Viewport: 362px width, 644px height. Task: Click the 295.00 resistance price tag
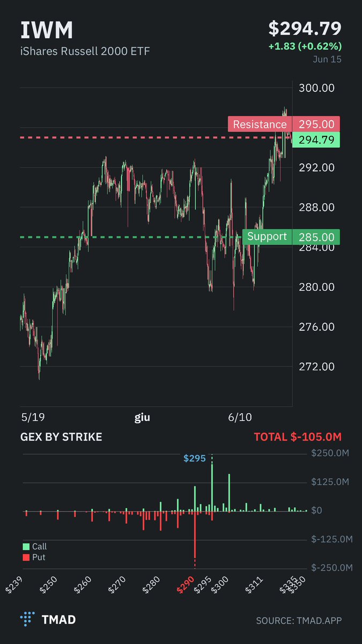pos(316,125)
